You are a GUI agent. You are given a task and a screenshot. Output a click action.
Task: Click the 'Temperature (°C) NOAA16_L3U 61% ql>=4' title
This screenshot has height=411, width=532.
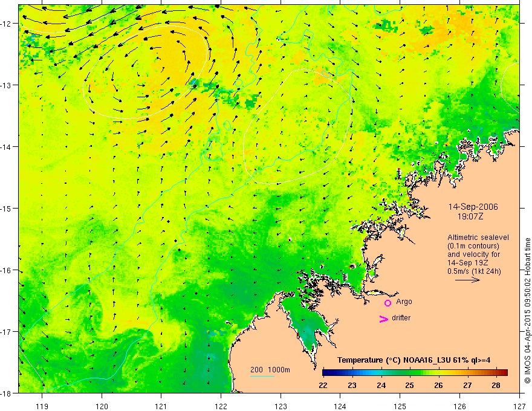pos(414,360)
